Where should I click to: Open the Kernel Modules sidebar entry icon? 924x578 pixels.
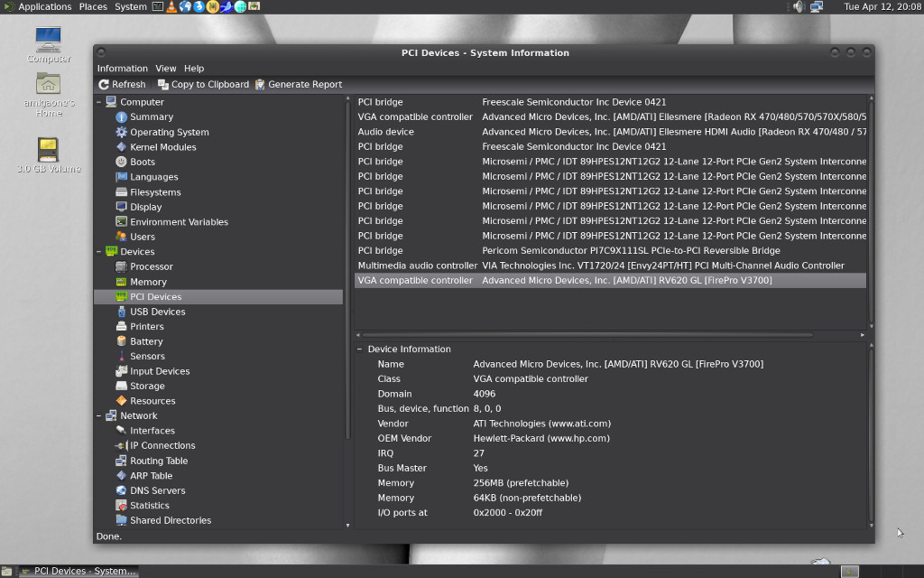click(121, 147)
